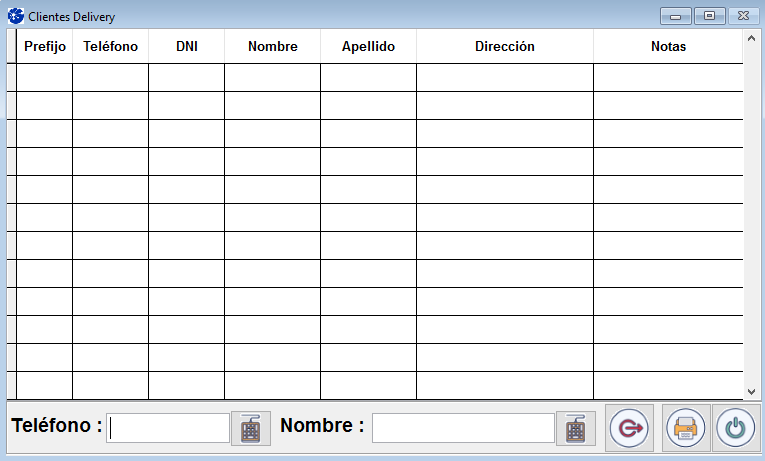Open keyboard next to Nombre field
Viewport: 765px width, 461px height.
point(575,428)
